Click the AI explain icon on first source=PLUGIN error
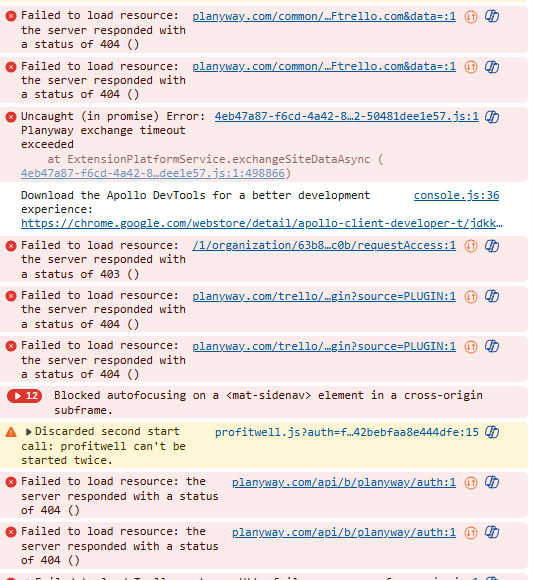Viewport: 534px width, 580px height. tap(492, 296)
